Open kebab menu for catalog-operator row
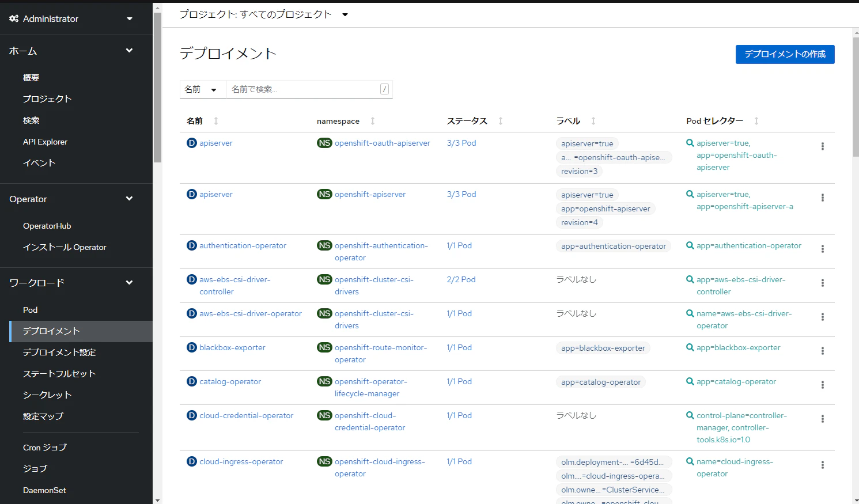The image size is (859, 504). 822,385
